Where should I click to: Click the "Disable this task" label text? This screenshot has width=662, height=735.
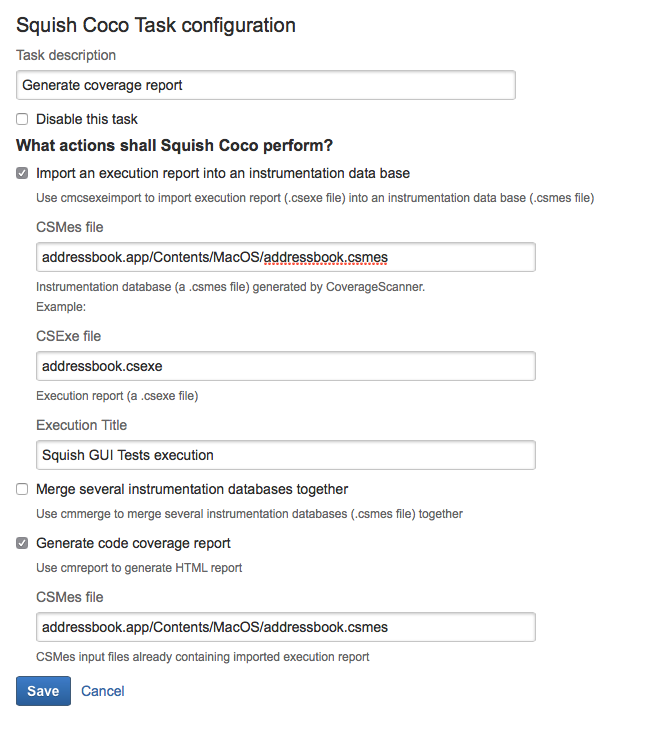(87, 119)
